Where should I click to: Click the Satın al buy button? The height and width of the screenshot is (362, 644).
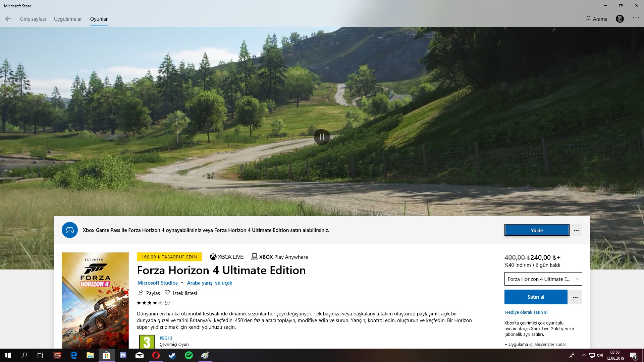536,297
